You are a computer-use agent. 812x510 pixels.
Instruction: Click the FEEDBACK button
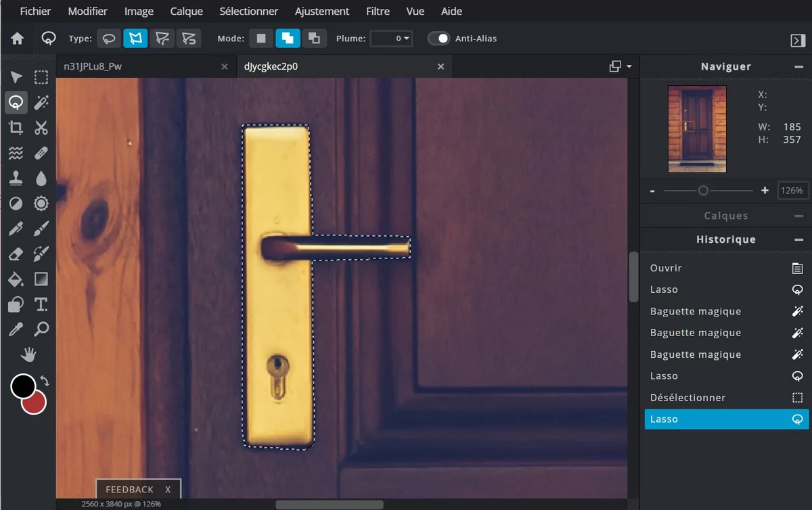tap(130, 489)
